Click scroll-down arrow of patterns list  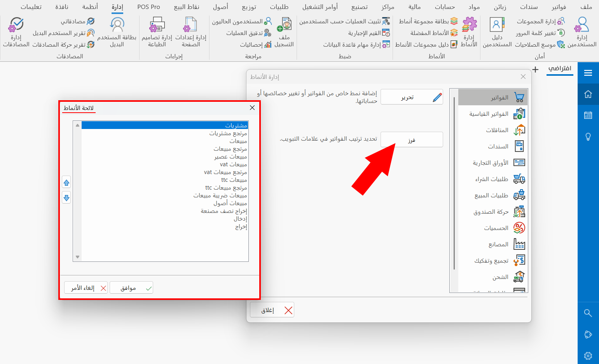[x=77, y=257]
